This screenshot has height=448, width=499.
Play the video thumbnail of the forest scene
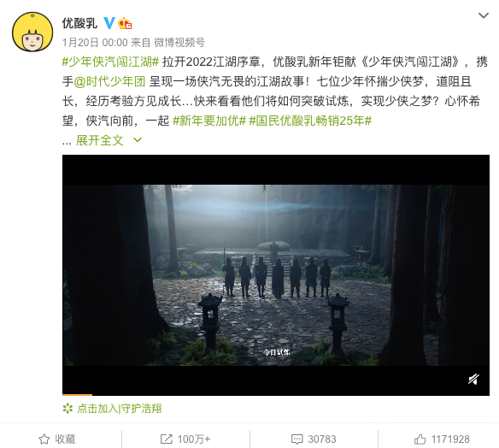pyautogui.click(x=276, y=275)
